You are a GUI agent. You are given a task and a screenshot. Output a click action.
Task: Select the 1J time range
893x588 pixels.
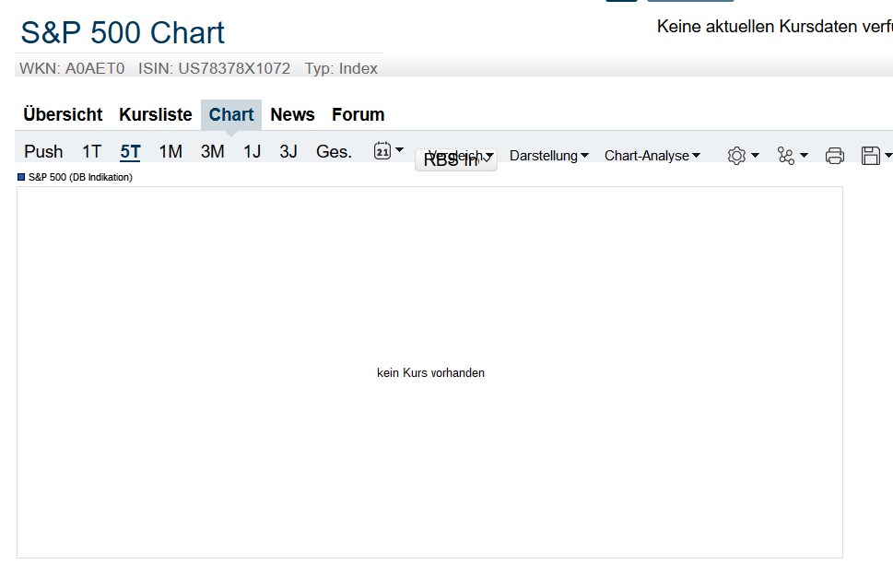(x=252, y=151)
